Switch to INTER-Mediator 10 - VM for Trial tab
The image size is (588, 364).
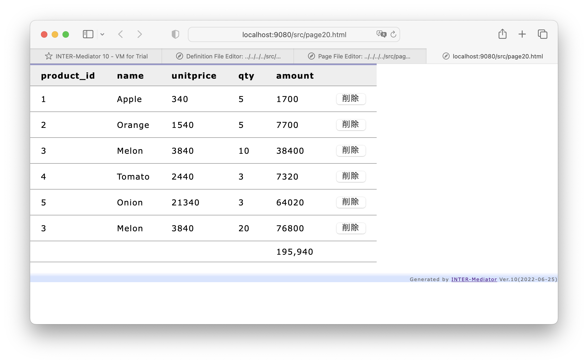coord(96,56)
